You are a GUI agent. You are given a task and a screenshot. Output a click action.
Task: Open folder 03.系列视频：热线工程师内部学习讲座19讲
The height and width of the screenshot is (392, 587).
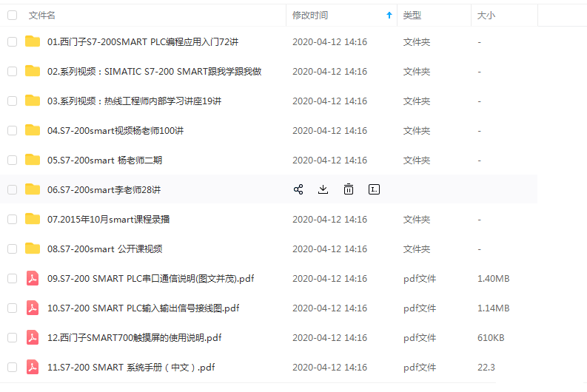coord(134,101)
